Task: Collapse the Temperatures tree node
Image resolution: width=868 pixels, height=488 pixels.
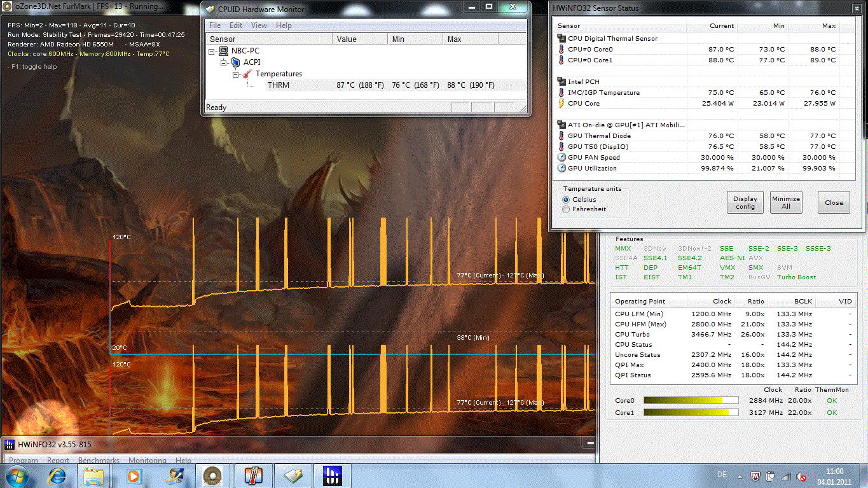Action: click(x=235, y=74)
